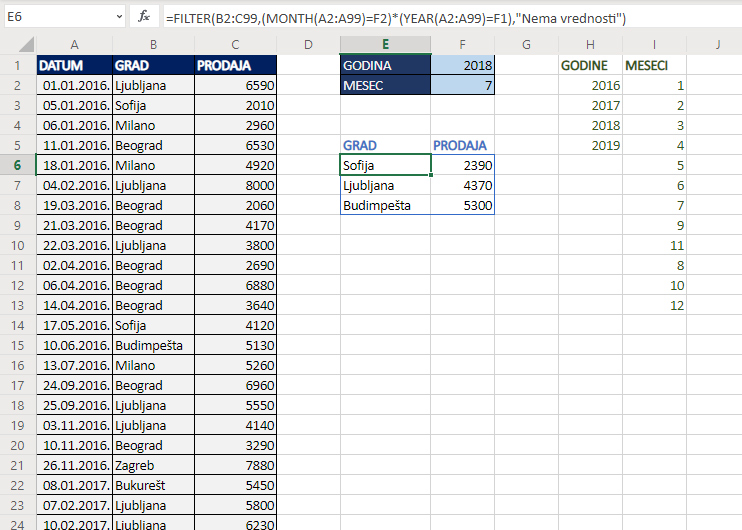The height and width of the screenshot is (530, 742).
Task: Select column C header
Action: (234, 44)
